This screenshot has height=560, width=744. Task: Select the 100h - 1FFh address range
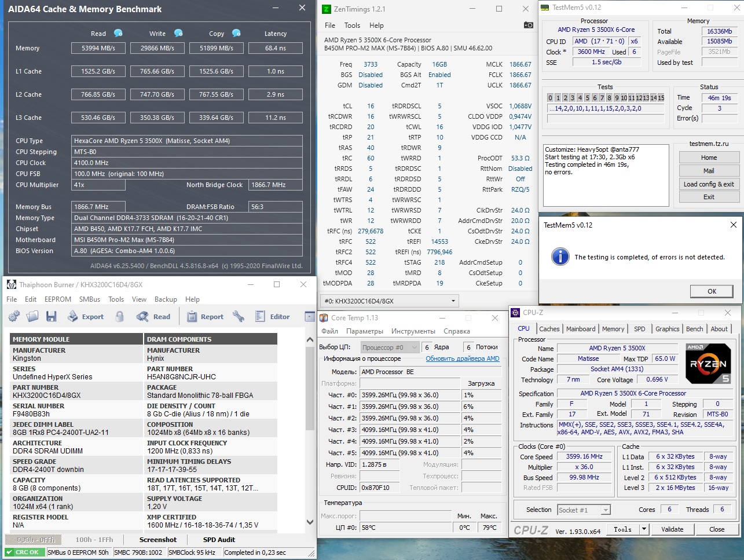tap(94, 540)
